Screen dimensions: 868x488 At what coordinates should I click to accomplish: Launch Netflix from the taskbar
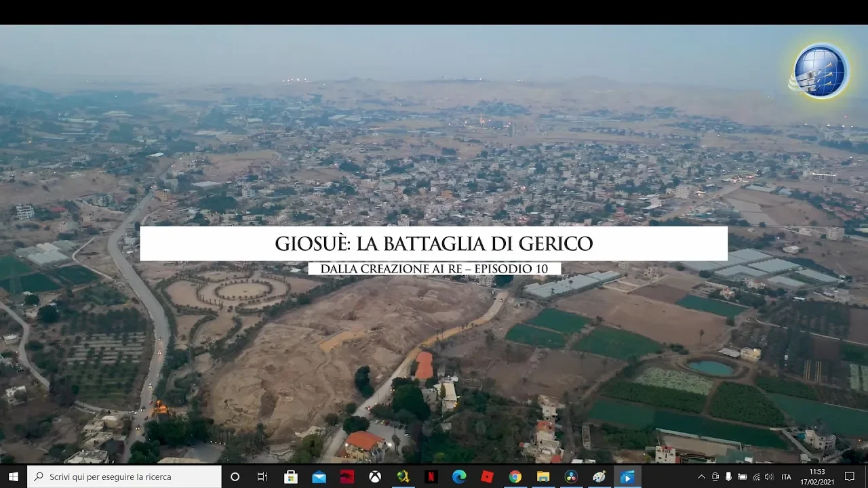click(431, 476)
